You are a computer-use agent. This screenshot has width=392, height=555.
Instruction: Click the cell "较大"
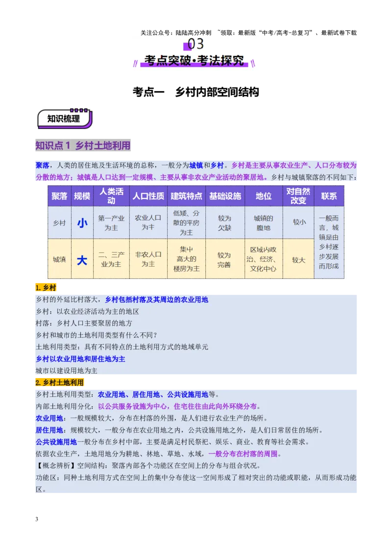click(x=299, y=260)
